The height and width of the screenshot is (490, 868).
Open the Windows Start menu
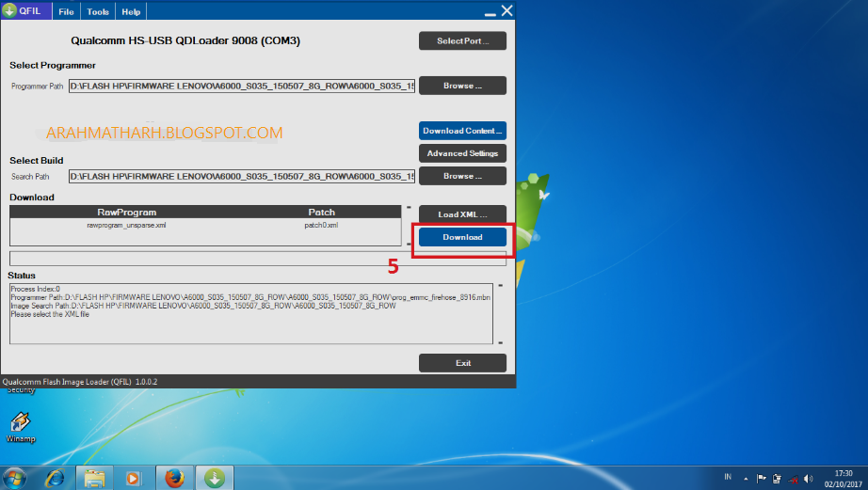coord(14,478)
